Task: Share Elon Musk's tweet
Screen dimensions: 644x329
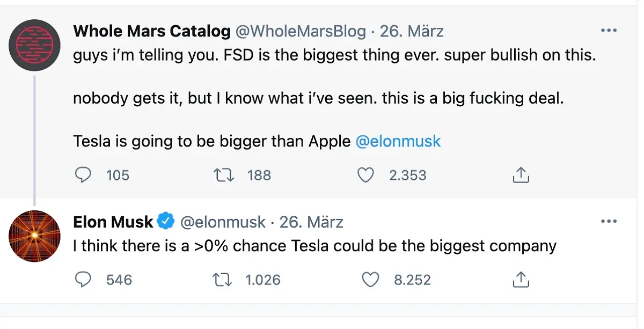Action: point(521,280)
